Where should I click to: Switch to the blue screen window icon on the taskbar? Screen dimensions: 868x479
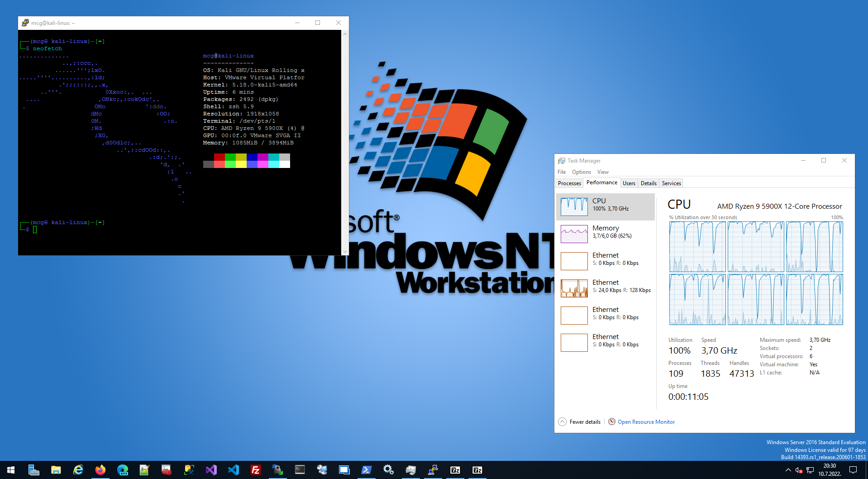(344, 470)
